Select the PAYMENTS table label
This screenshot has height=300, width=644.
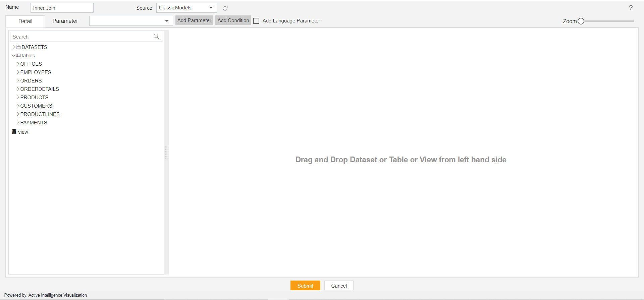click(34, 122)
